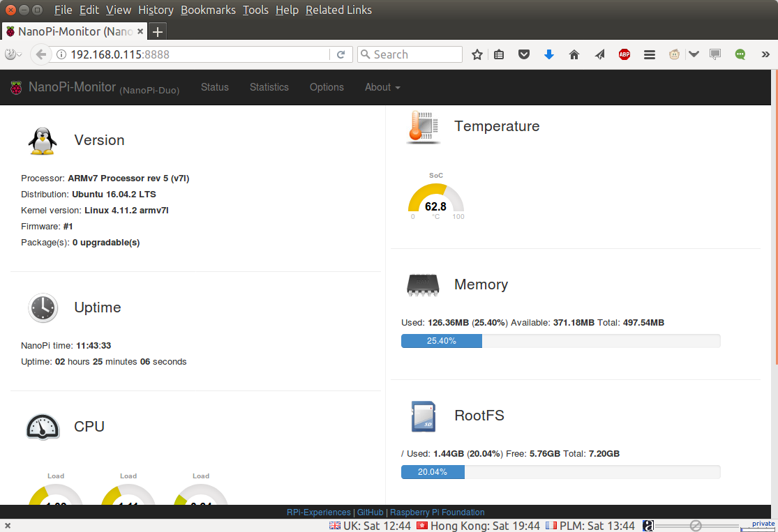Open the Related Links menu
The height and width of the screenshot is (532, 778).
pyautogui.click(x=338, y=10)
